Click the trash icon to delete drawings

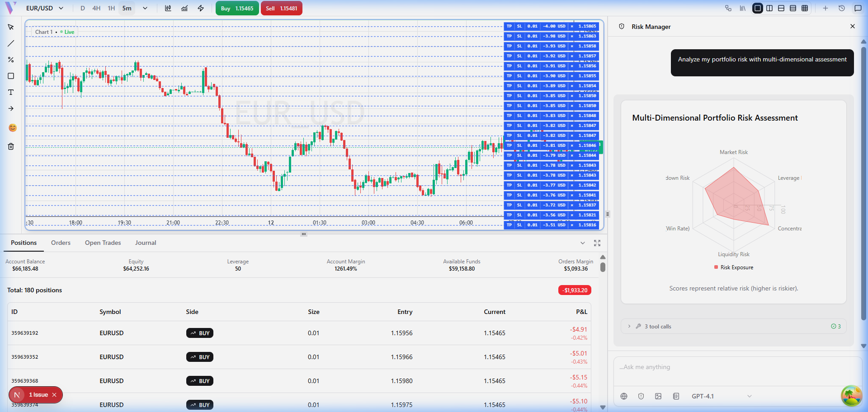(11, 146)
